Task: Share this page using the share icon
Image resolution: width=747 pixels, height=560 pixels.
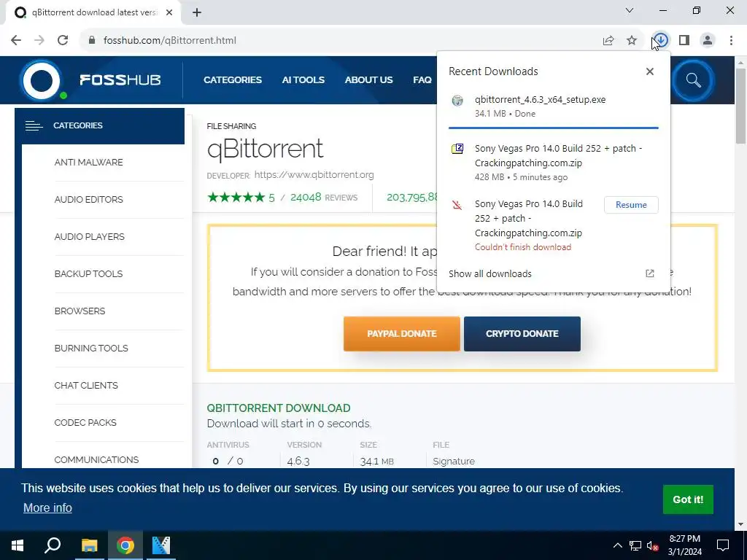Action: pos(608,41)
